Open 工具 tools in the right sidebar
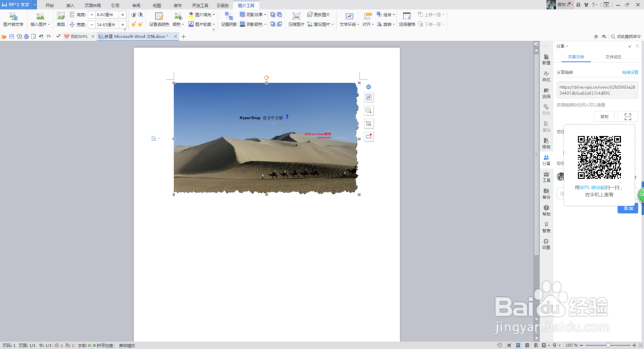644x349 pixels. pyautogui.click(x=546, y=177)
